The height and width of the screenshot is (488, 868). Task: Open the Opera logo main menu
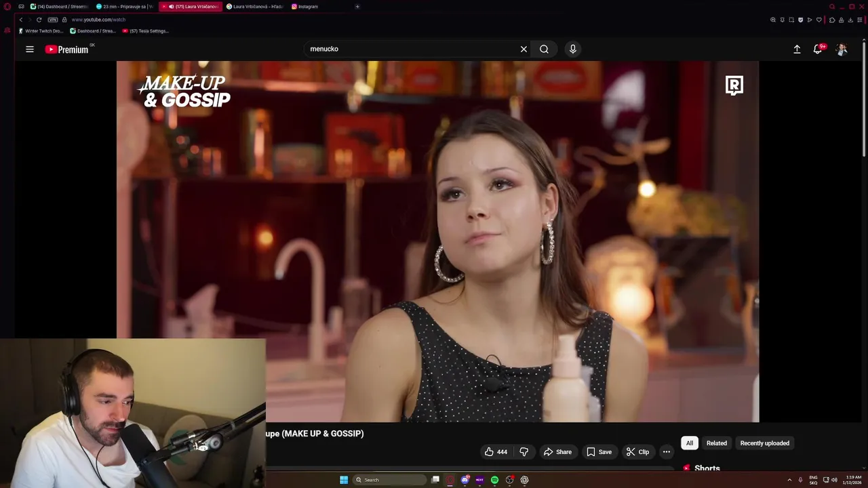click(x=7, y=7)
